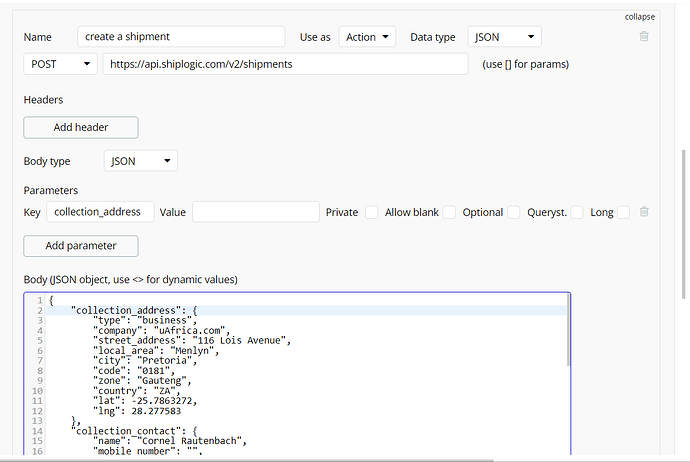690x462 pixels.
Task: Focus the collection_address key field
Action: coord(104,212)
